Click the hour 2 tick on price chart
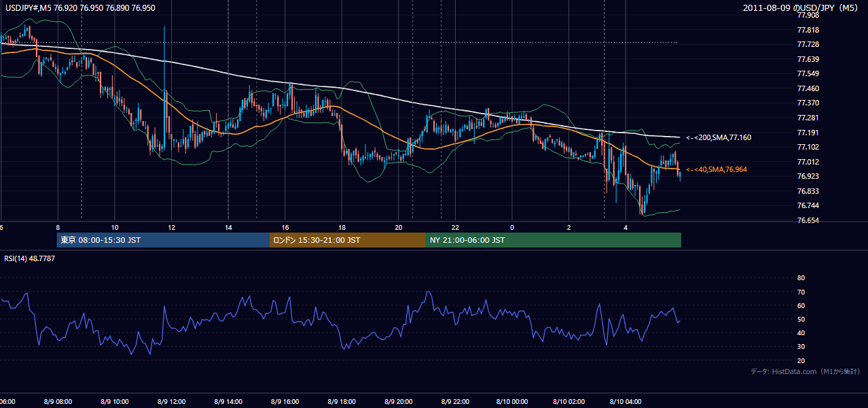This screenshot has width=868, height=408. (569, 227)
